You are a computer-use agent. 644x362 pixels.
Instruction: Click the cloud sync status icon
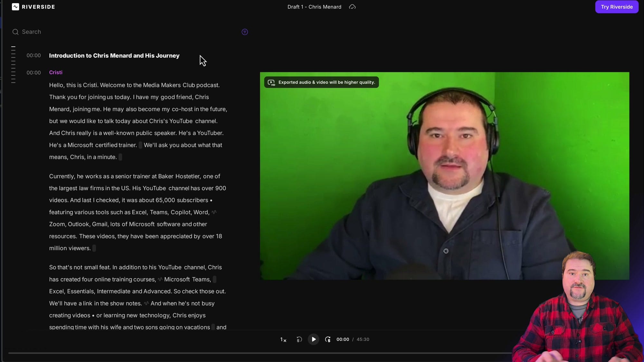pos(352,7)
